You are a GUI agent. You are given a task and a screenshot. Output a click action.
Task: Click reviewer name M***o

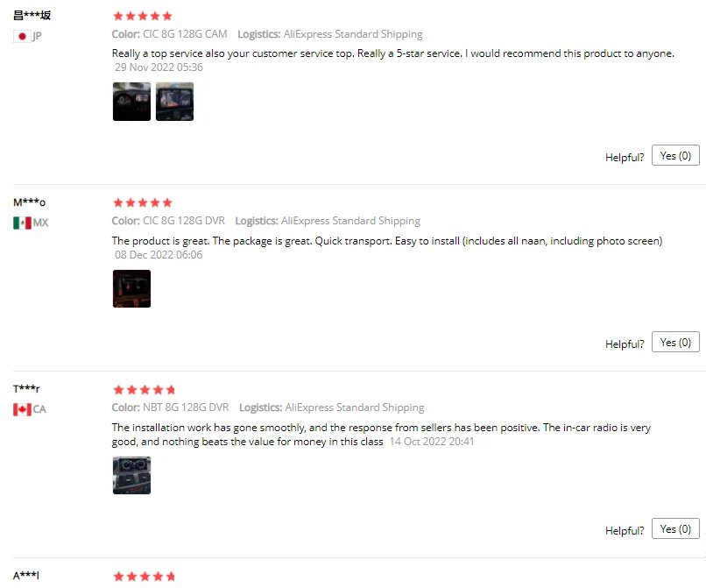coord(29,202)
